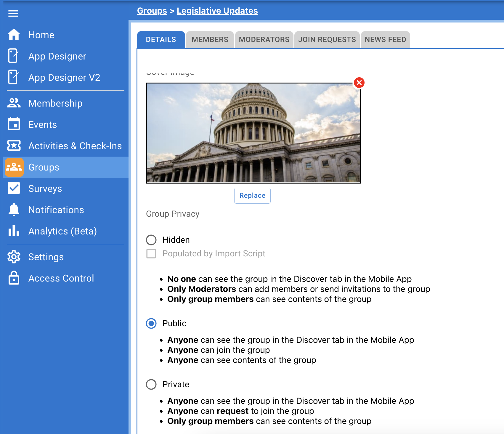Follow the Groups breadcrumb link
504x434 pixels.
(152, 11)
